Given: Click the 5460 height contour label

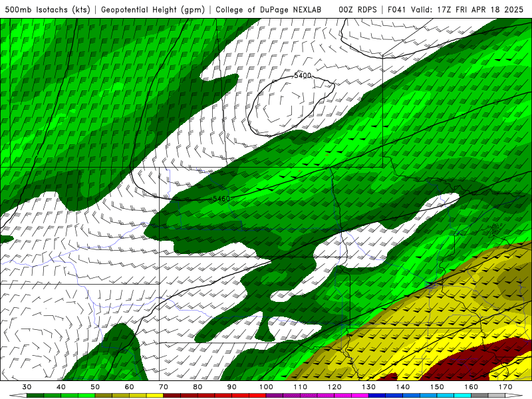Looking at the screenshot, I should [221, 198].
